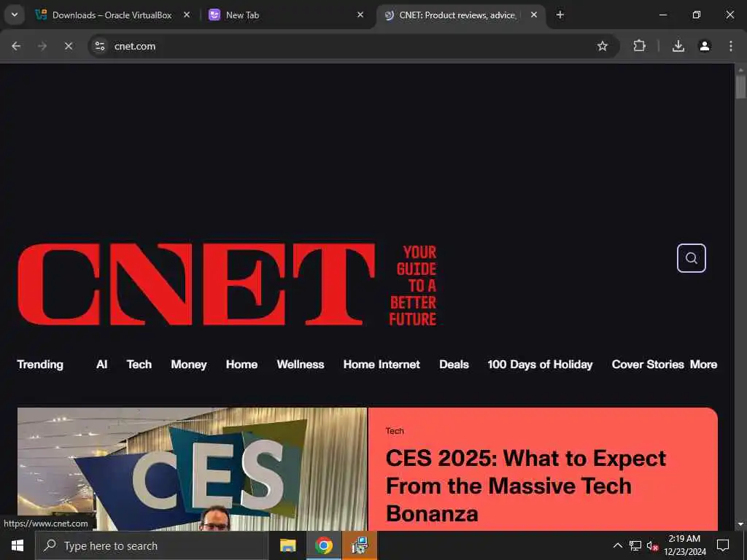Click the scrollbar down arrow
Screen dimensions: 747x560
click(x=740, y=524)
